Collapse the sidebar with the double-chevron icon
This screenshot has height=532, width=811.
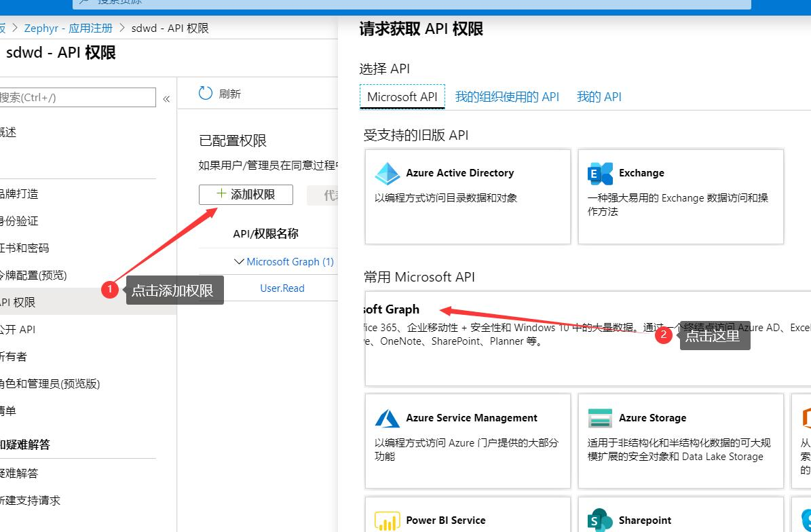tap(166, 99)
